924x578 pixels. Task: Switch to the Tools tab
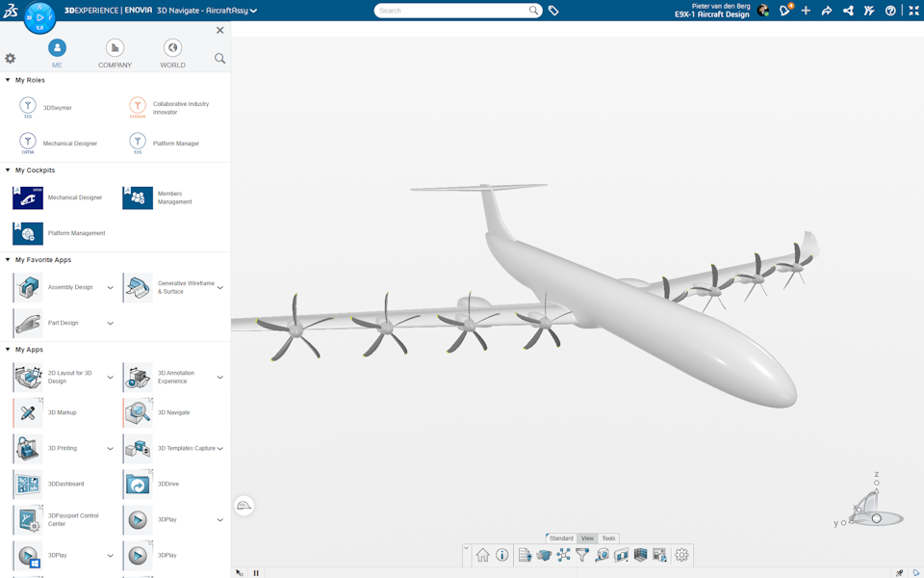tap(608, 539)
